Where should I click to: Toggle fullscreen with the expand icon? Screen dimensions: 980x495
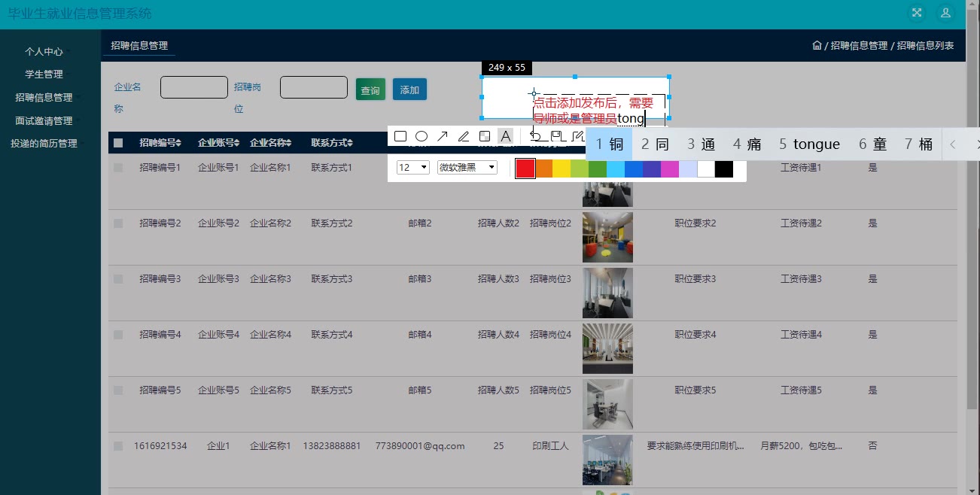(917, 13)
